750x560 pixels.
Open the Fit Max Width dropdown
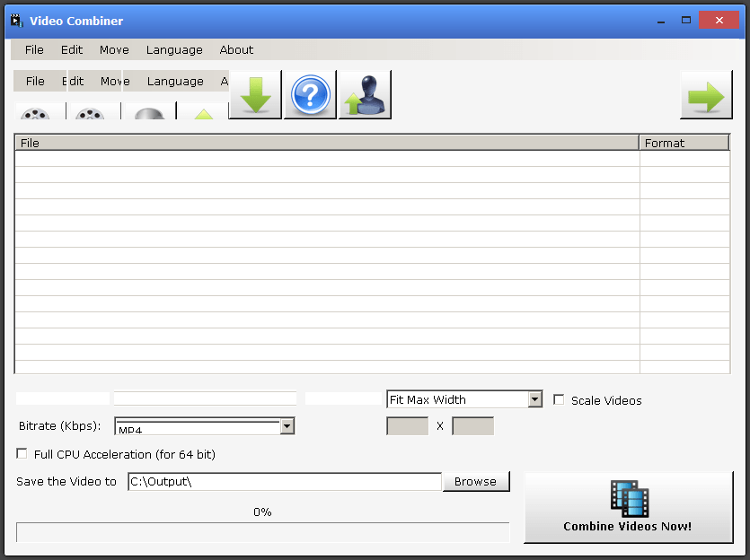[536, 398]
